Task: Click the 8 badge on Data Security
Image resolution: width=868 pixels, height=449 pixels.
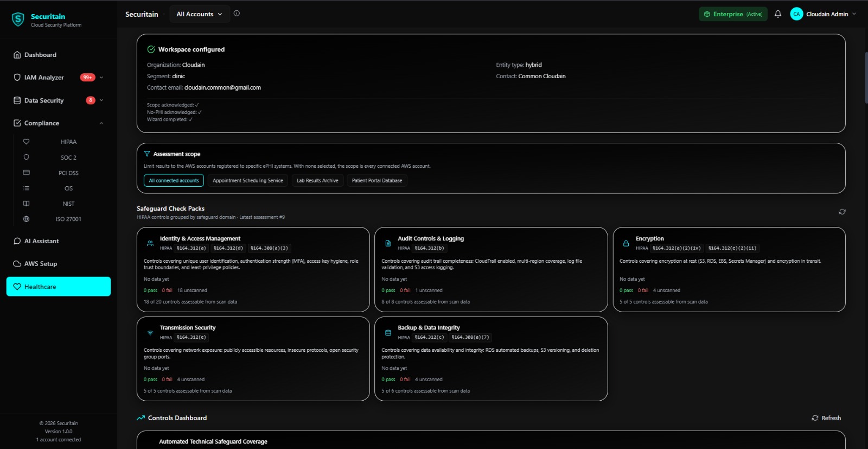Action: coord(91,100)
